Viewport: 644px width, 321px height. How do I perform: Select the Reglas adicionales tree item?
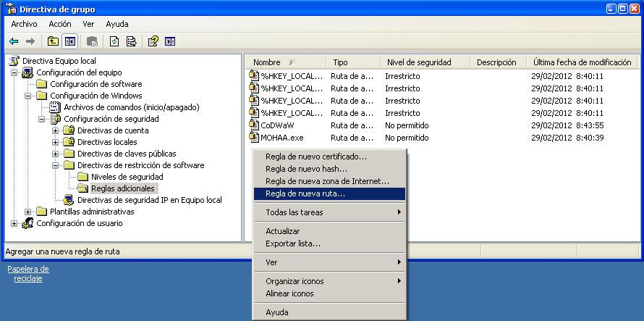123,188
